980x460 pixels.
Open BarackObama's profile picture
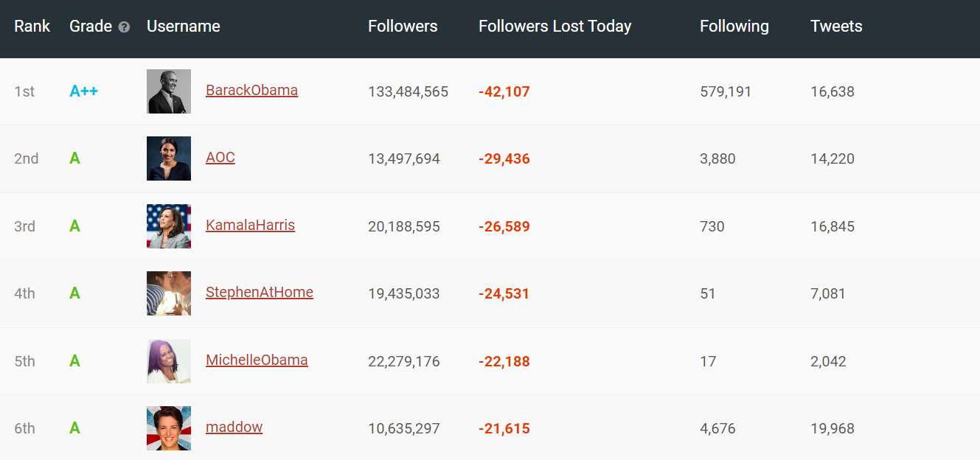pyautogui.click(x=169, y=91)
